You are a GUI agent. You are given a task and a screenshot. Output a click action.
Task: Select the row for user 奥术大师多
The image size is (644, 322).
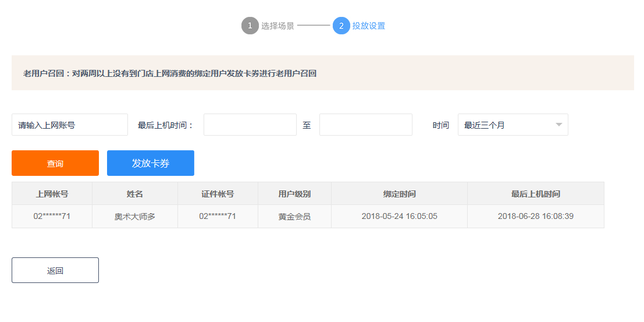pos(308,216)
